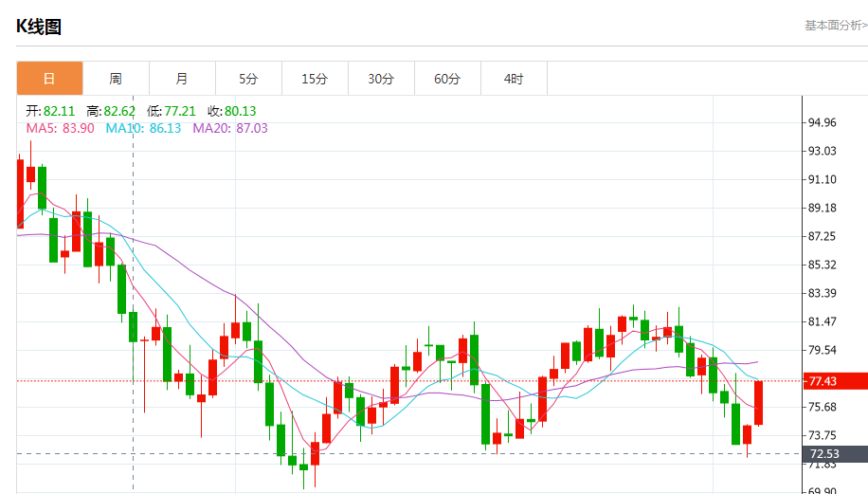
Task: Open the 基本面分析 link
Action: (835, 26)
